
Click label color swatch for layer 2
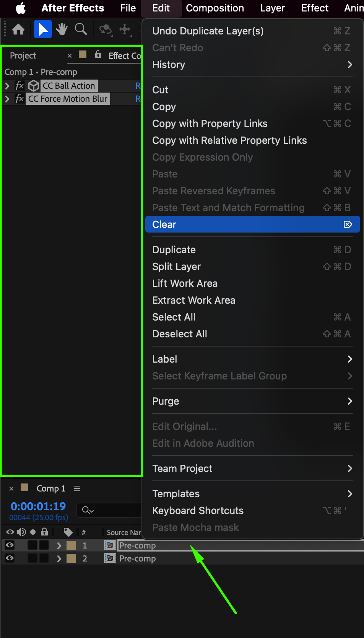(x=71, y=558)
